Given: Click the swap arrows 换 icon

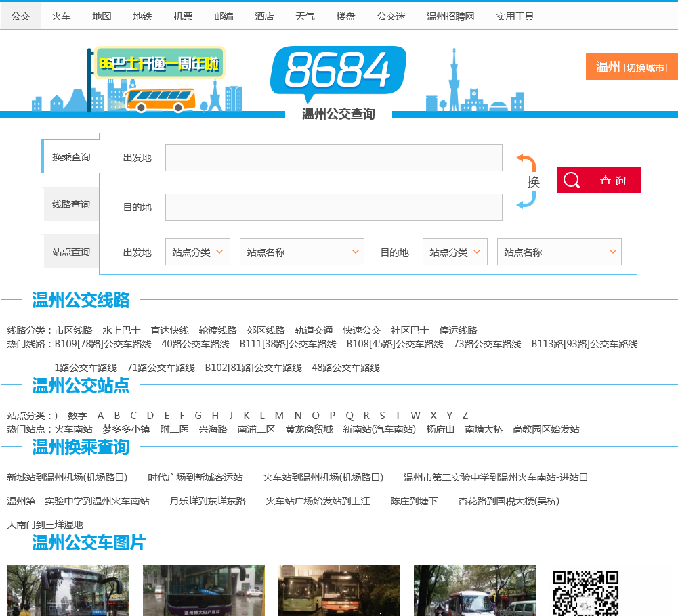Looking at the screenshot, I should (x=528, y=181).
